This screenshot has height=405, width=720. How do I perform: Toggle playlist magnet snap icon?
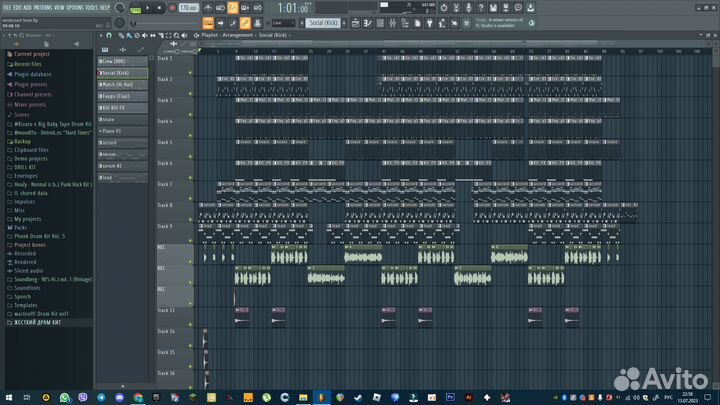tap(109, 35)
